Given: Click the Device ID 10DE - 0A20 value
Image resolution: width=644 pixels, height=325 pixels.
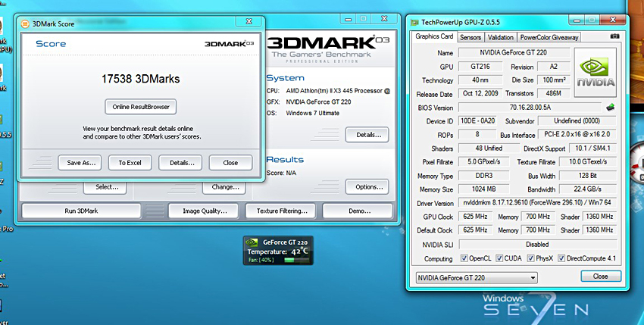Looking at the screenshot, I should 477,121.
